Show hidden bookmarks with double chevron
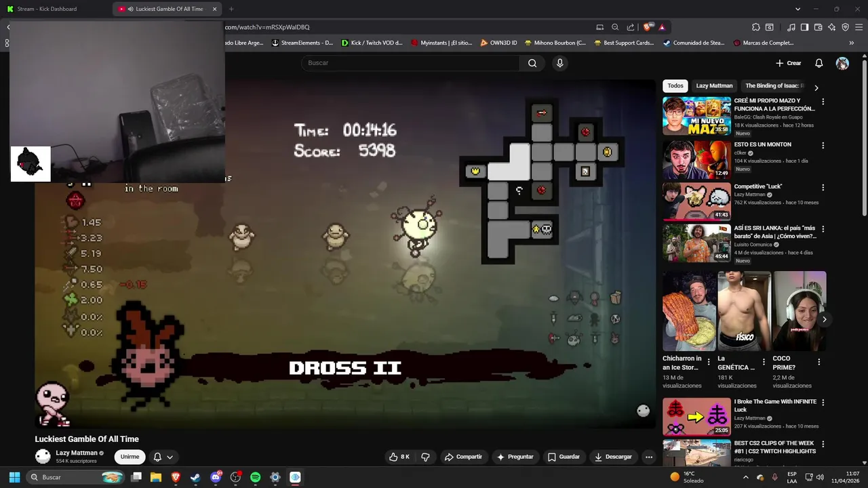Image resolution: width=868 pixels, height=488 pixels. [852, 43]
